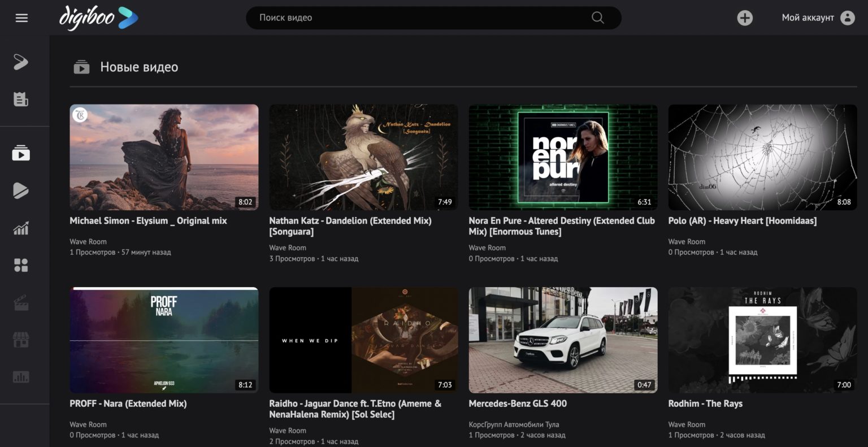Click the 7:03 duration badge
Viewport: 868px width, 447px height.
coord(445,385)
